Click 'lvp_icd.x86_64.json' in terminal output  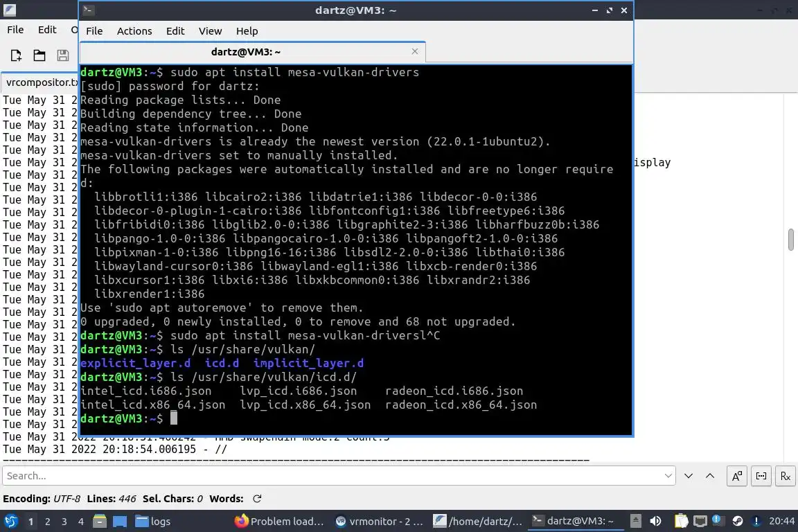point(305,405)
